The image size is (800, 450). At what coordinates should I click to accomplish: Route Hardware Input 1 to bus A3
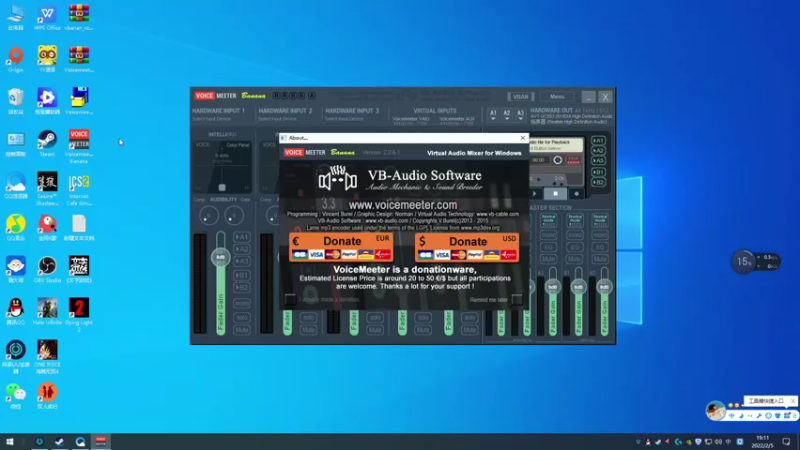coord(242,261)
